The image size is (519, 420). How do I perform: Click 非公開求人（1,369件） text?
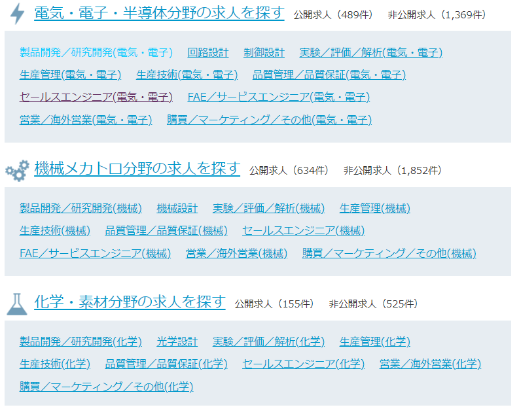click(437, 15)
